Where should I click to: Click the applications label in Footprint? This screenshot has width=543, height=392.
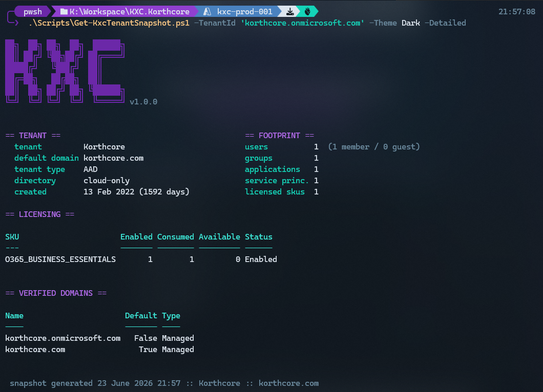pyautogui.click(x=273, y=169)
